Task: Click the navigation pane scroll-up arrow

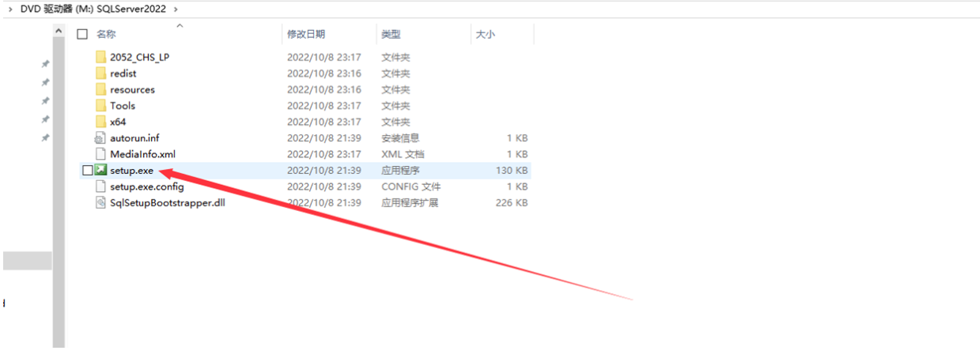Action: (59, 31)
